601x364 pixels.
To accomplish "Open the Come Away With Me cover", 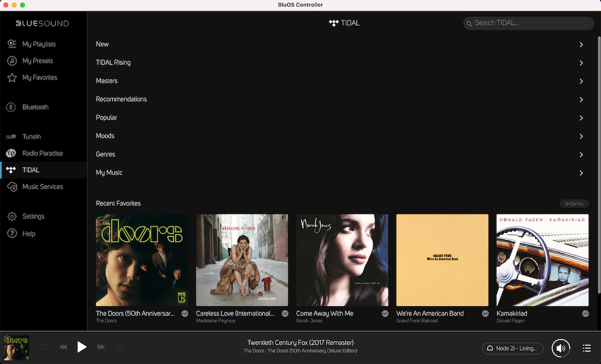I will click(x=342, y=260).
